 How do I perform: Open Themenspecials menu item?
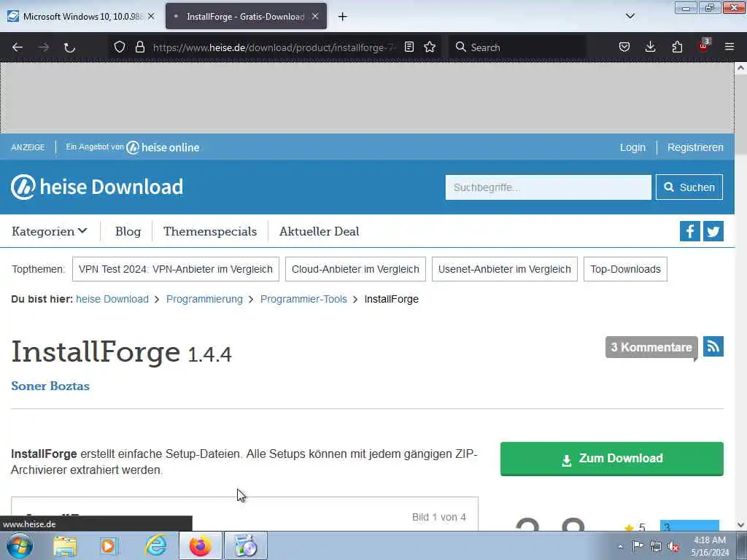[210, 231]
